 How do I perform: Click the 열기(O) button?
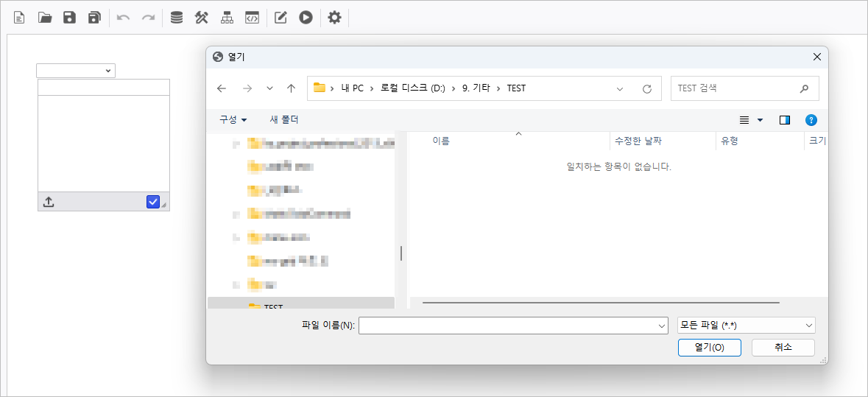tap(709, 348)
